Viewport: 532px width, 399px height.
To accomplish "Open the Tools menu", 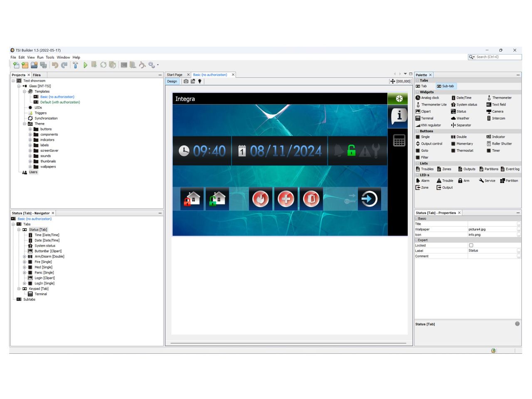I will coord(50,57).
